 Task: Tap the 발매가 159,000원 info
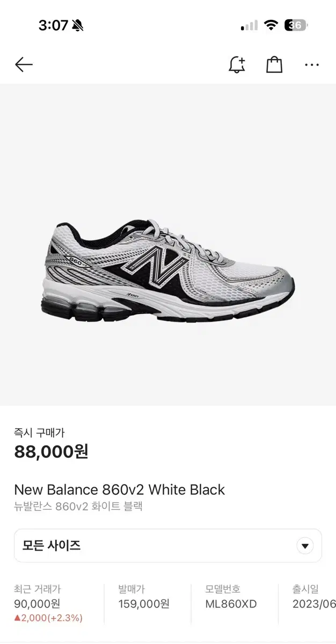click(x=144, y=597)
